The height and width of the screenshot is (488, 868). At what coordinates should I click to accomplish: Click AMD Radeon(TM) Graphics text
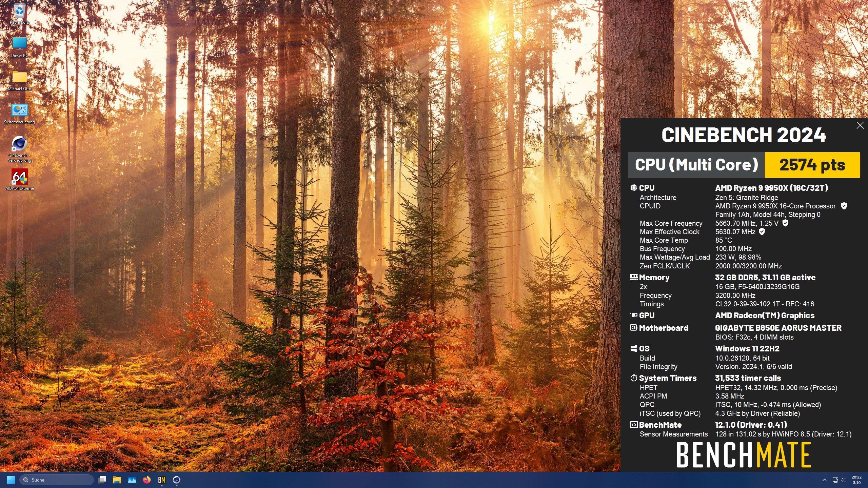click(x=765, y=316)
